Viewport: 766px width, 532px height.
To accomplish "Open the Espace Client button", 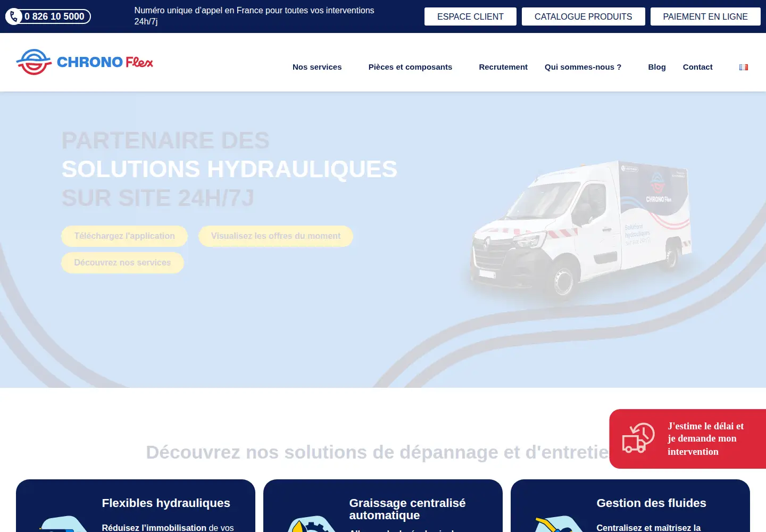I will click(470, 16).
